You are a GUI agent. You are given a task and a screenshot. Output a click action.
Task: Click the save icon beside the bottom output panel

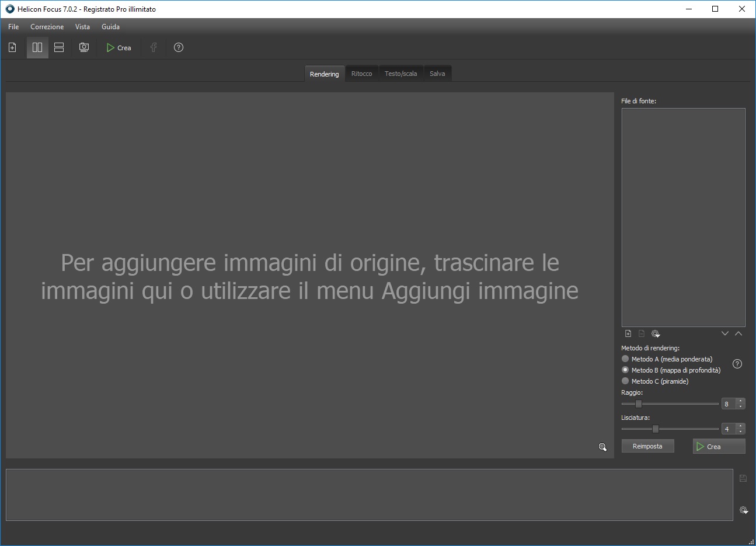pos(743,478)
